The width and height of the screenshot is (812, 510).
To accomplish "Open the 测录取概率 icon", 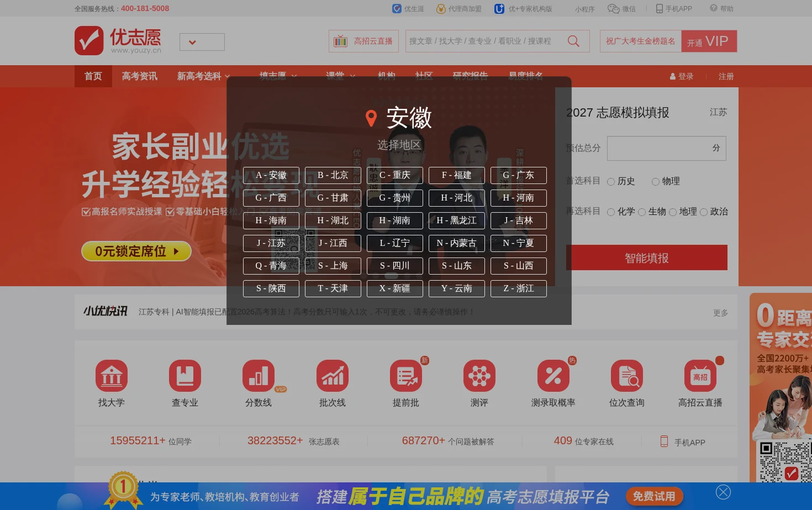I will click(x=553, y=376).
